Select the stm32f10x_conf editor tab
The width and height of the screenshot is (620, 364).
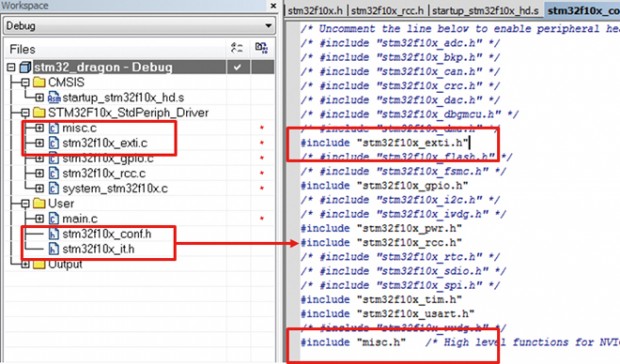coord(582,11)
